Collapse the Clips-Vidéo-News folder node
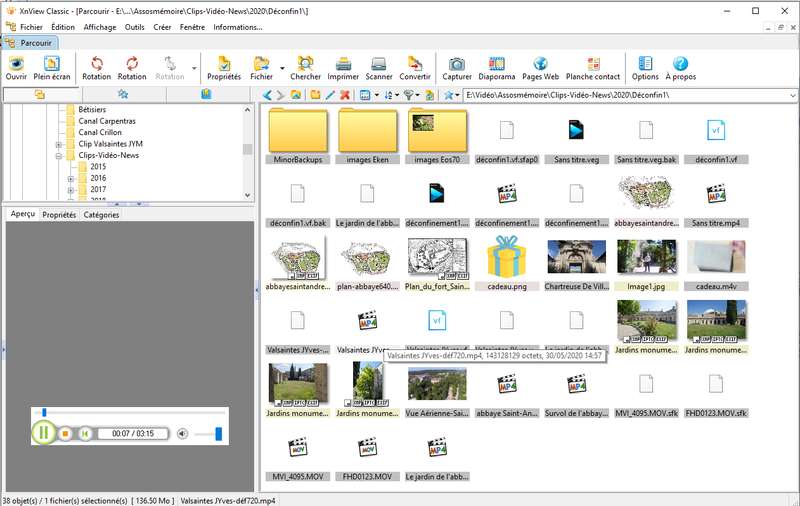The width and height of the screenshot is (800, 506). (59, 156)
